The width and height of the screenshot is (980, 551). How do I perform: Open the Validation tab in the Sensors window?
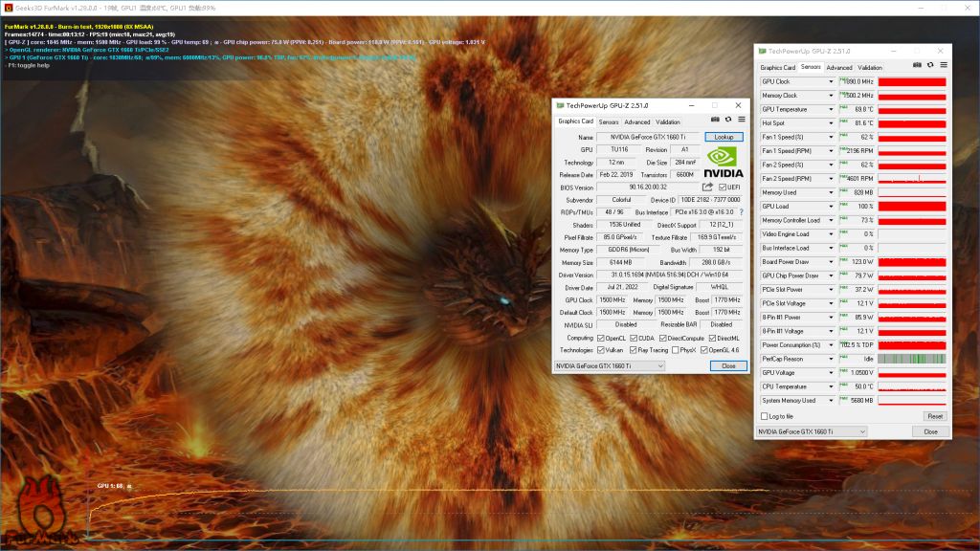coord(870,68)
